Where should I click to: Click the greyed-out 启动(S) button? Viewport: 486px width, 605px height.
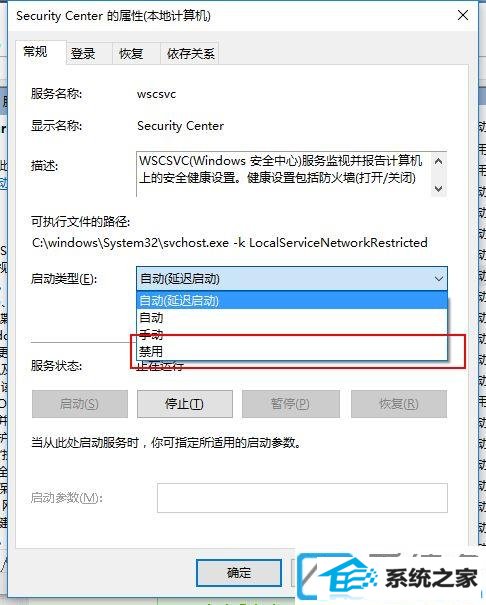coord(80,404)
